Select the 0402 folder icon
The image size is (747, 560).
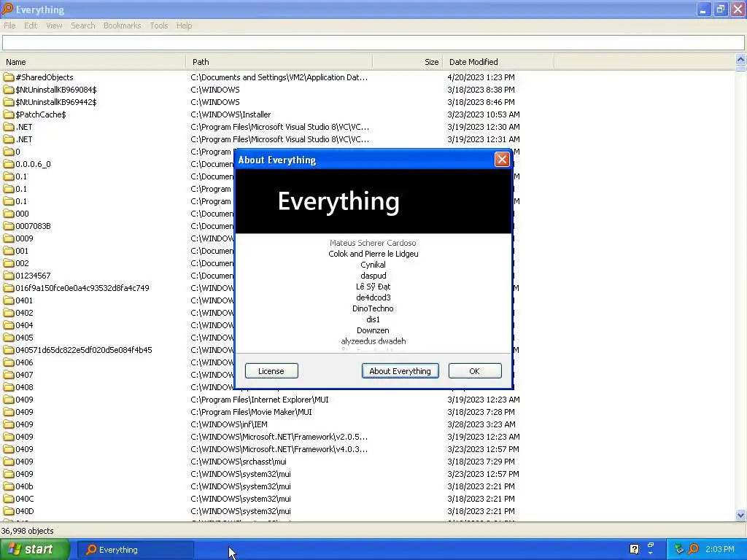(9, 312)
